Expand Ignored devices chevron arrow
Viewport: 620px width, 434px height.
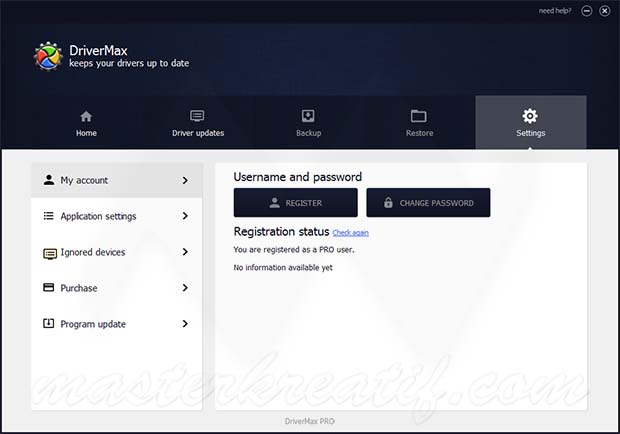click(x=185, y=252)
